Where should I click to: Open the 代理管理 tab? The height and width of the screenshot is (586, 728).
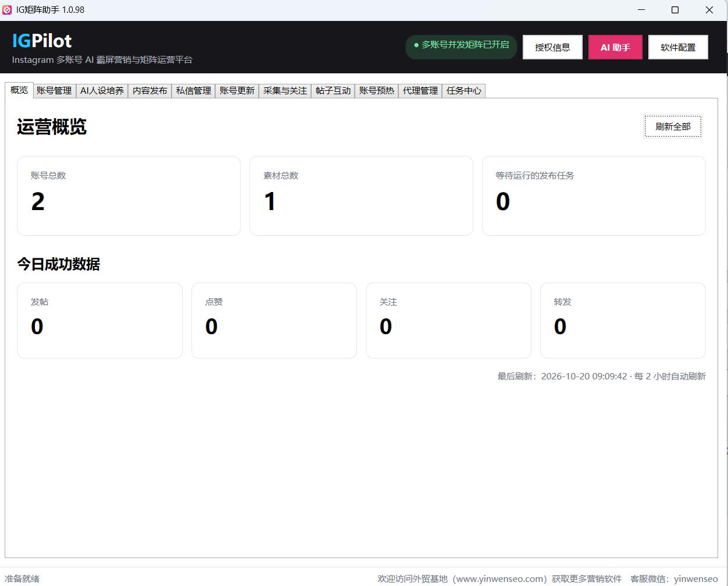coord(420,91)
